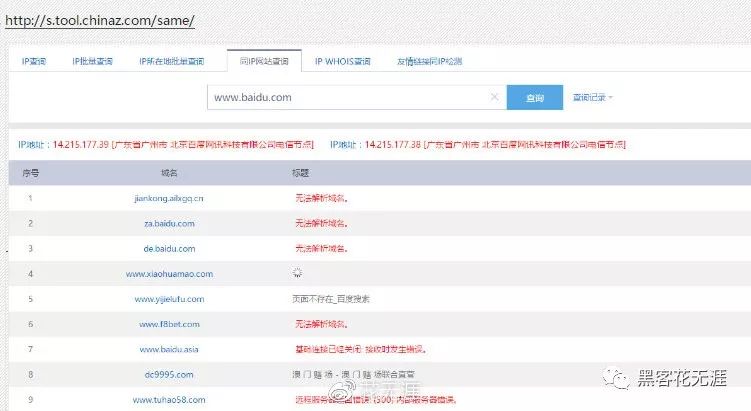Open the www.baidu.asia domain link
The width and height of the screenshot is (751, 411).
(x=169, y=349)
